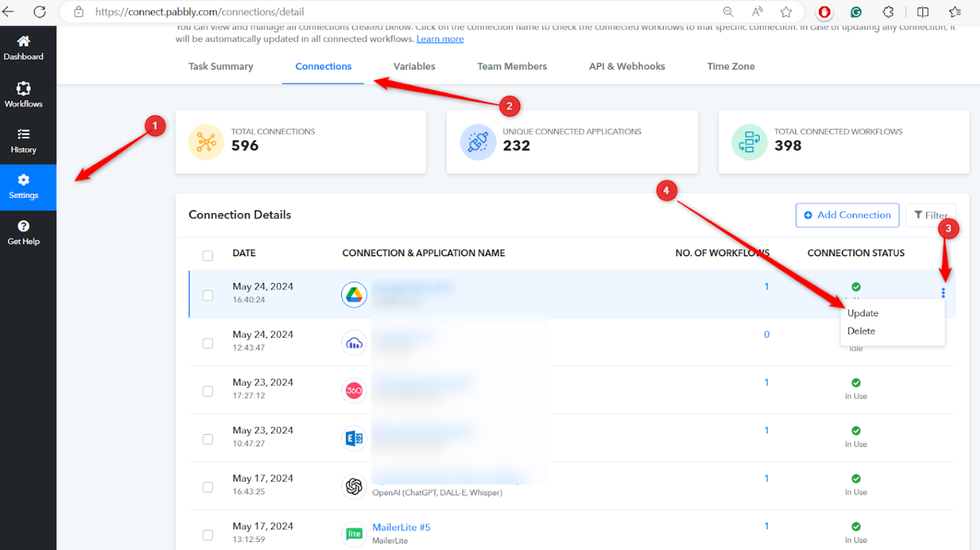Viewport: 980px width, 550px height.
Task: Open History in the sidebar
Action: [x=24, y=141]
